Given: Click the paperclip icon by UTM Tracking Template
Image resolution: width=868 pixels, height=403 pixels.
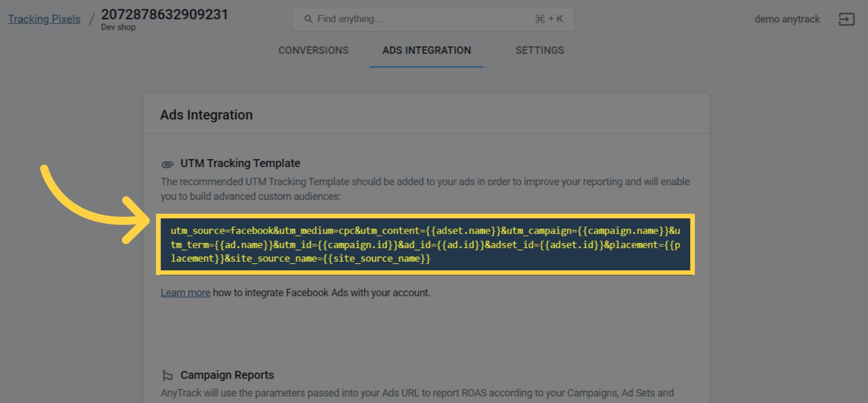Looking at the screenshot, I should tap(167, 164).
